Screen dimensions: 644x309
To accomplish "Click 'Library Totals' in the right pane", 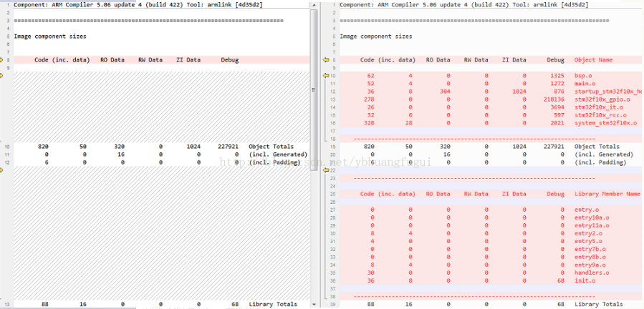I will click(598, 305).
